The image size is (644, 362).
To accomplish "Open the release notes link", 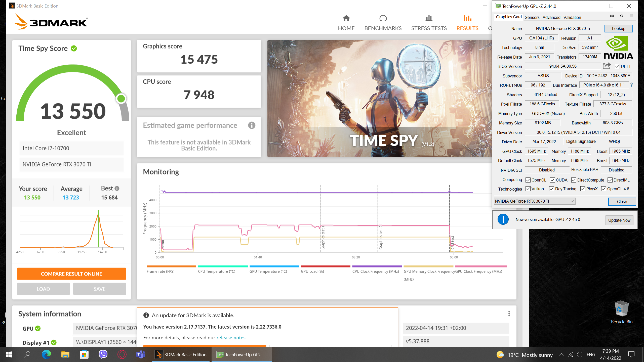I will 231,338.
